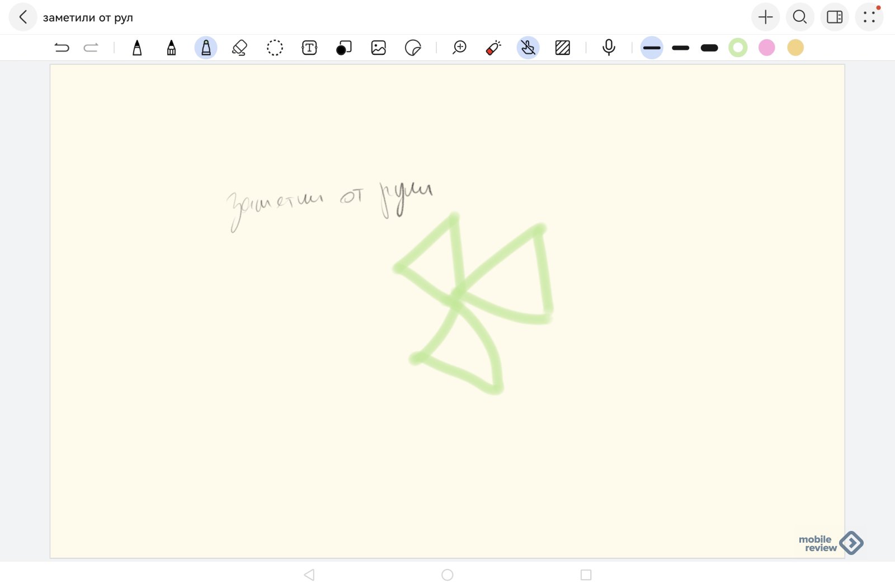
Task: Choose the eraser tool
Action: tap(240, 48)
